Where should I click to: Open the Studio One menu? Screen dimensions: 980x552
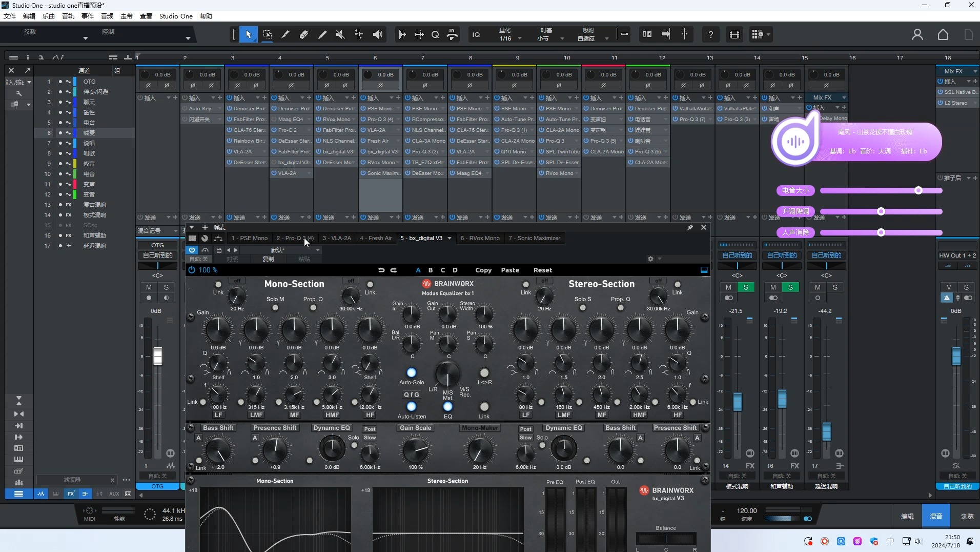point(176,16)
